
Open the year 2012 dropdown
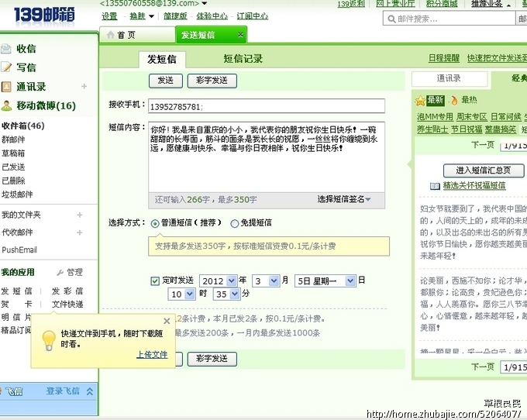[x=231, y=281]
